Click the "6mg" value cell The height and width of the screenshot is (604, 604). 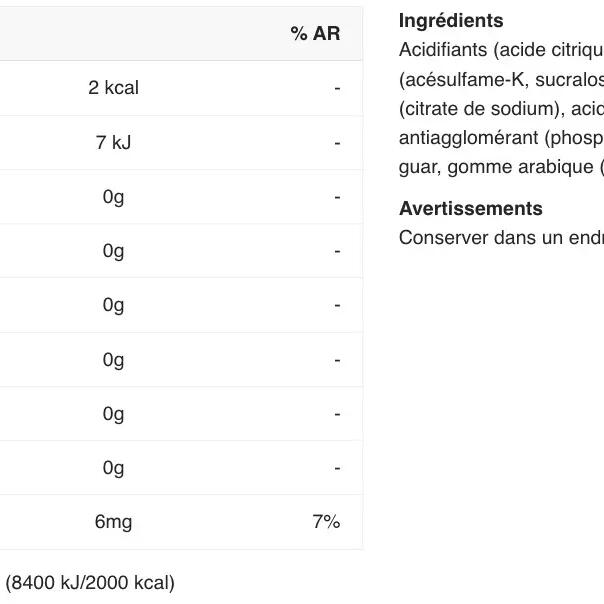point(113,522)
